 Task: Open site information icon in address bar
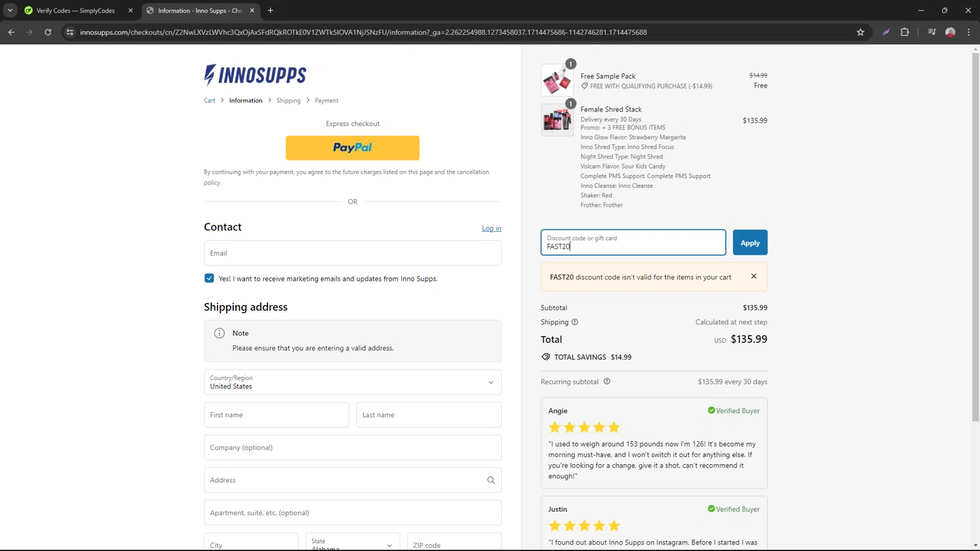click(70, 32)
